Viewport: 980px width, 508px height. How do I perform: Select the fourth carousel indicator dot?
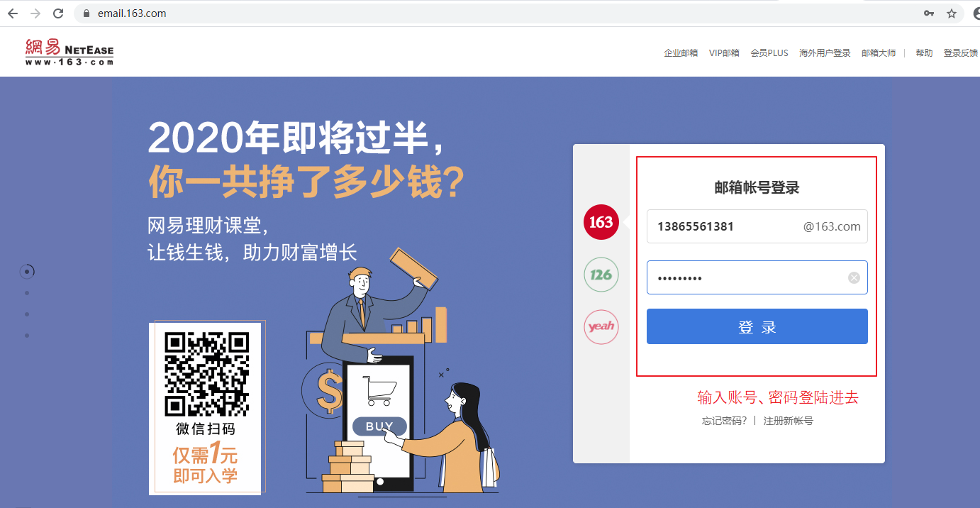(x=27, y=335)
